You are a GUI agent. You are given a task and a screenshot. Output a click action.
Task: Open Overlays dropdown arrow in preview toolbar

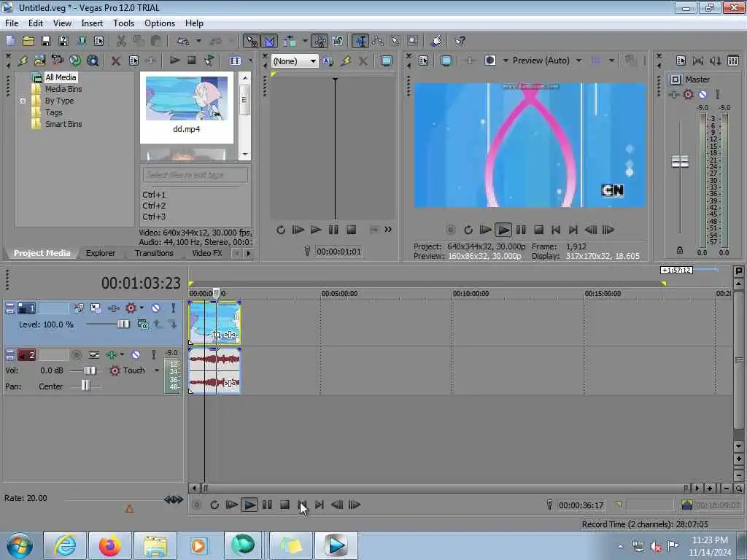[611, 61]
